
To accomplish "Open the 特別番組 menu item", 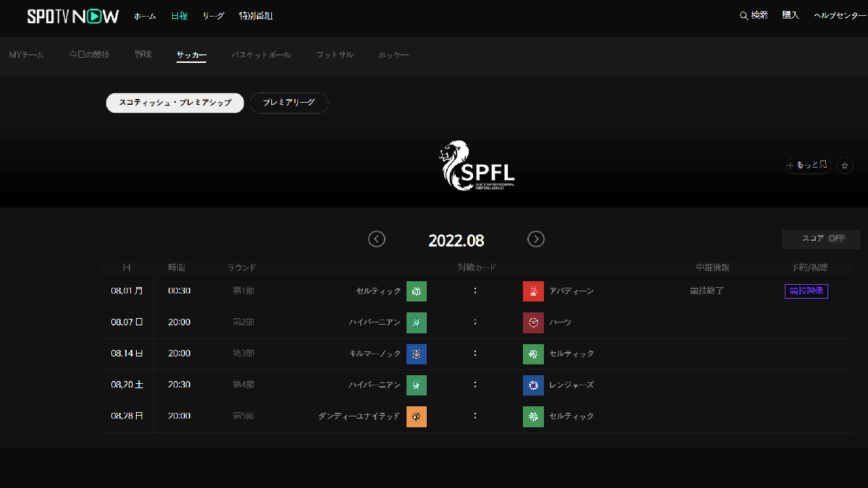I will 256,16.
